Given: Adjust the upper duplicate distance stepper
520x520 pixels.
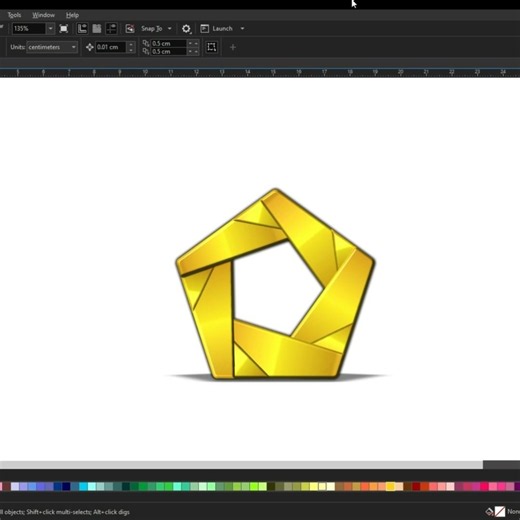Looking at the screenshot, I should pos(193,43).
